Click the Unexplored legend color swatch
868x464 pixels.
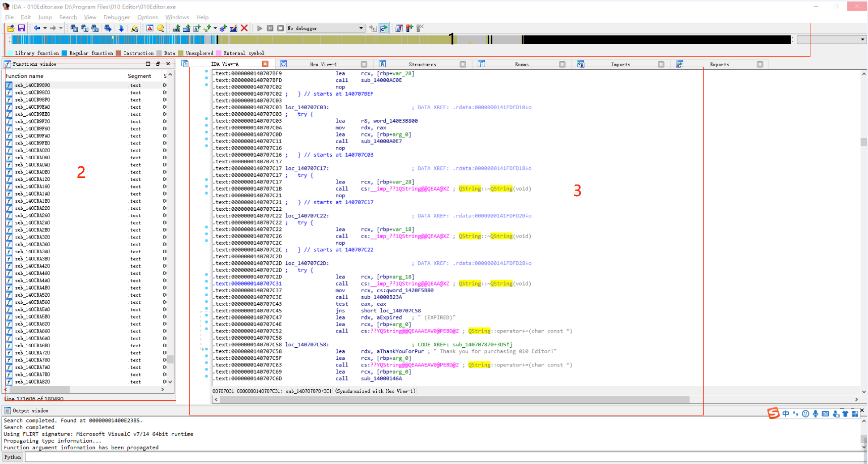181,53
